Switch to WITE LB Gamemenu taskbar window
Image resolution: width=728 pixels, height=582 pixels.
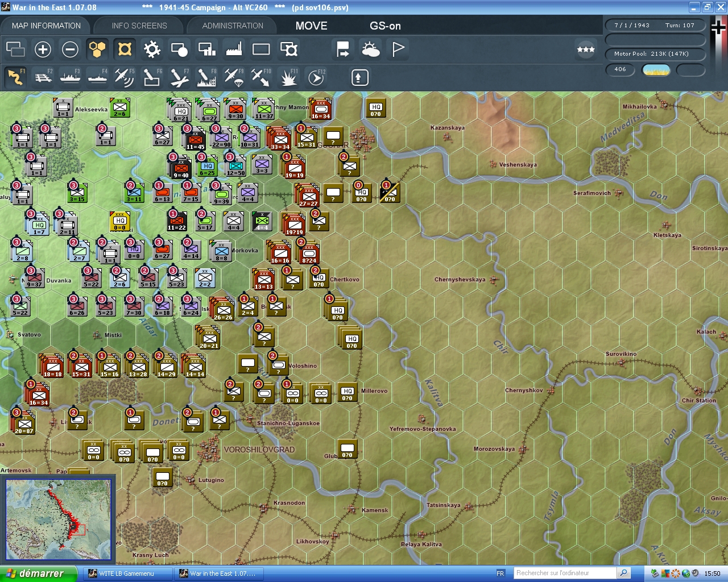(128, 573)
